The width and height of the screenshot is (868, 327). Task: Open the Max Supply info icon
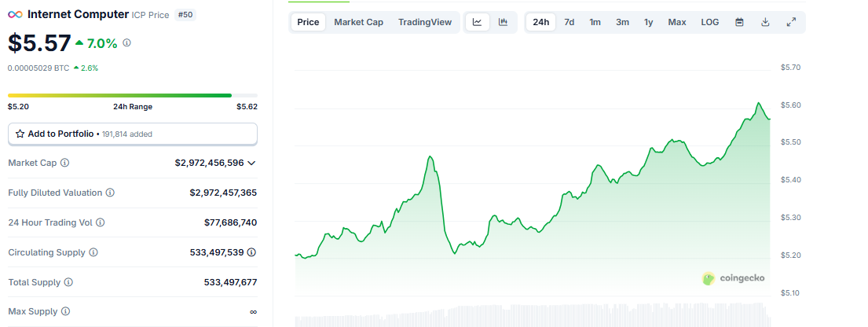(66, 311)
